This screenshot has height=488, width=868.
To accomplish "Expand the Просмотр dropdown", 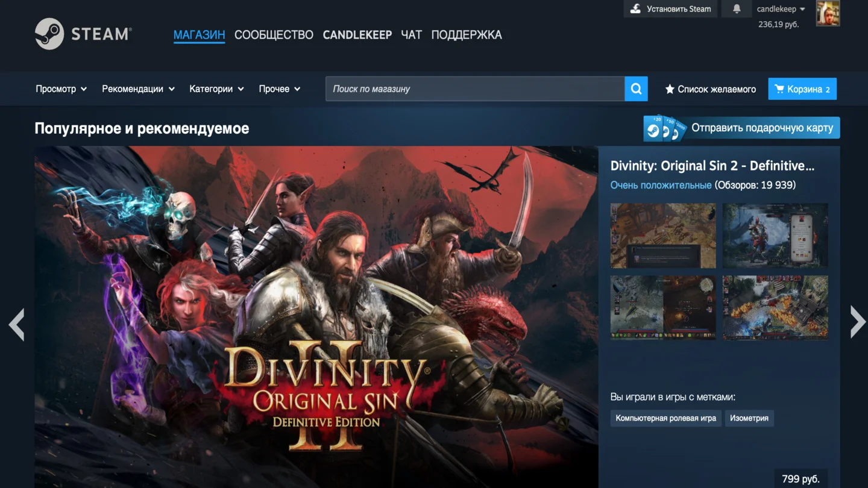I will click(x=61, y=89).
